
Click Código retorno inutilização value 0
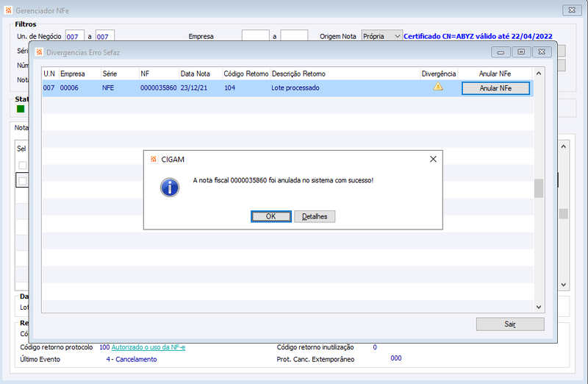(x=375, y=347)
